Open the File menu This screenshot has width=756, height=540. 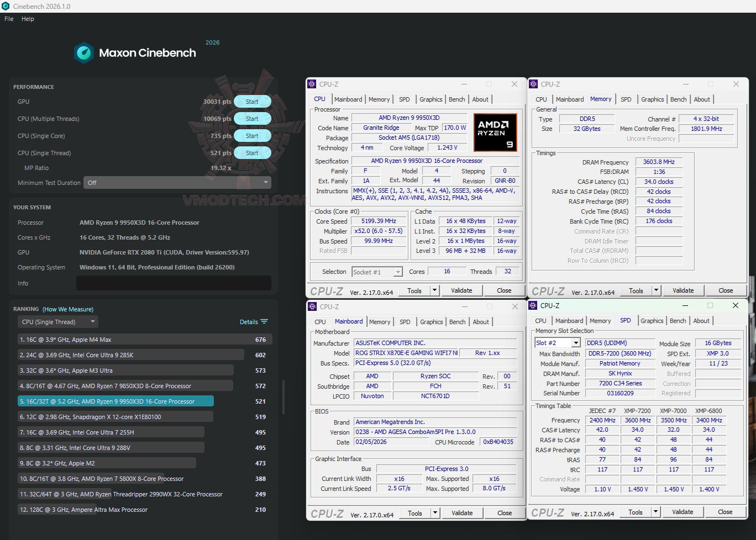9,19
